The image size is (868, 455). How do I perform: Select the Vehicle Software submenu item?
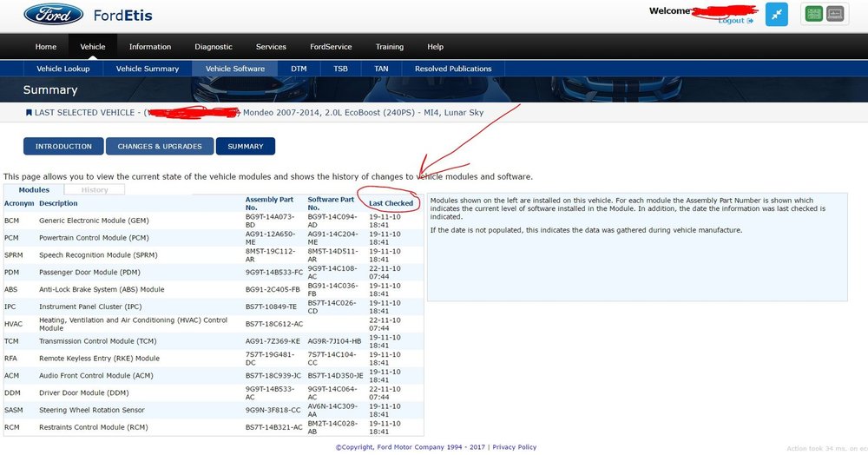pyautogui.click(x=234, y=69)
